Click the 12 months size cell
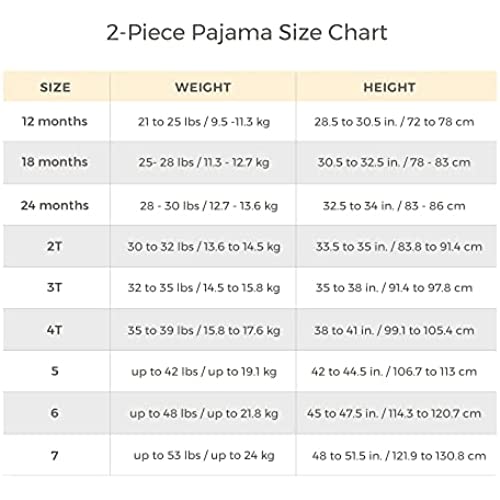Image resolution: width=500 pixels, height=500 pixels. point(55,121)
